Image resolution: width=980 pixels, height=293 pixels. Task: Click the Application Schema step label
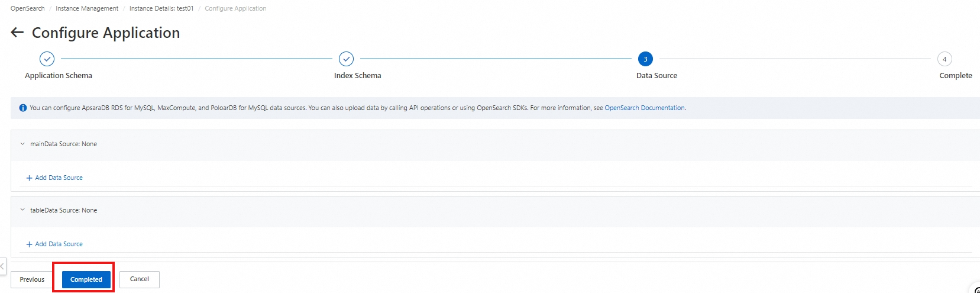[x=59, y=75]
